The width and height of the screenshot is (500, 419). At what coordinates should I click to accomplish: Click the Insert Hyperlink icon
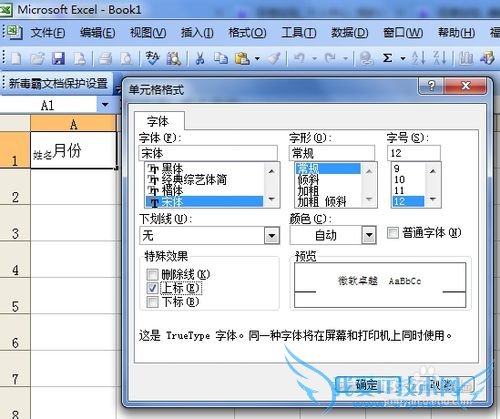click(x=366, y=59)
